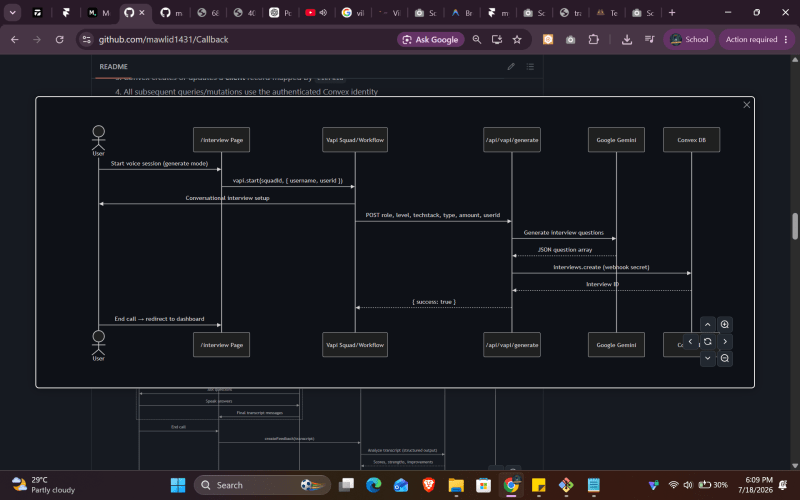Viewport: 800px width, 500px height.
Task: Click the top Vapi Squad/Workflow box
Action: tap(355, 140)
